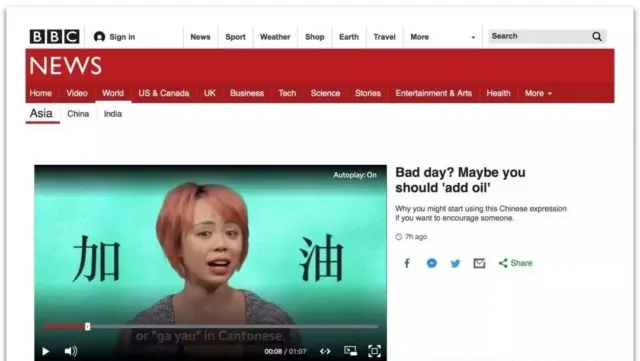Share the article on Facebook

[x=407, y=263]
